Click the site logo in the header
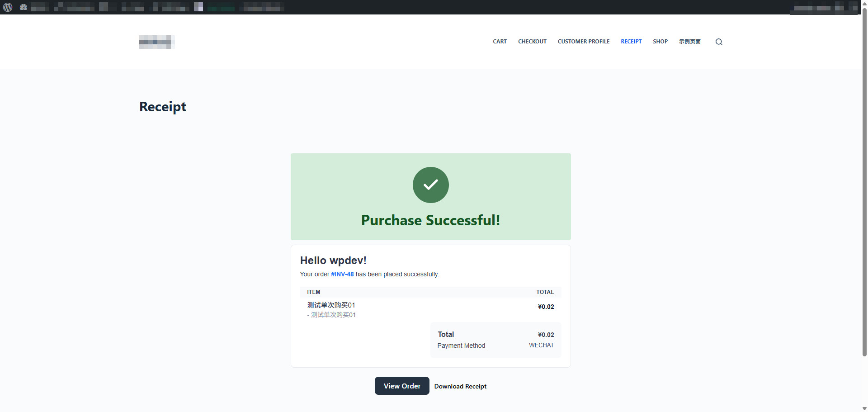This screenshot has width=868, height=412. [156, 42]
